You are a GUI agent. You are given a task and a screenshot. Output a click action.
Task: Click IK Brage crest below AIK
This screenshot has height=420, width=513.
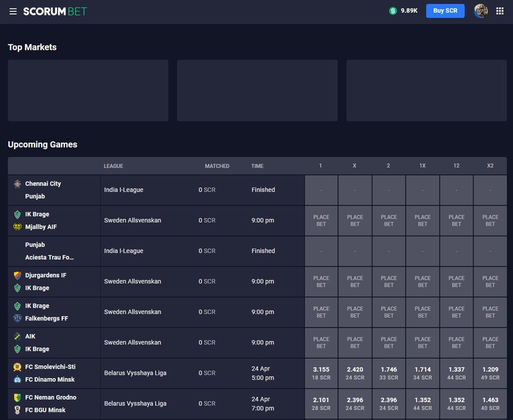coord(17,349)
